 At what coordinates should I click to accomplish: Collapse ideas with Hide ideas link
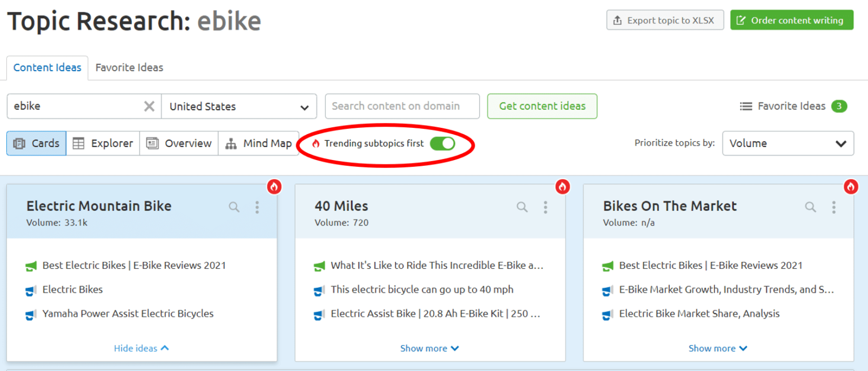(x=141, y=348)
